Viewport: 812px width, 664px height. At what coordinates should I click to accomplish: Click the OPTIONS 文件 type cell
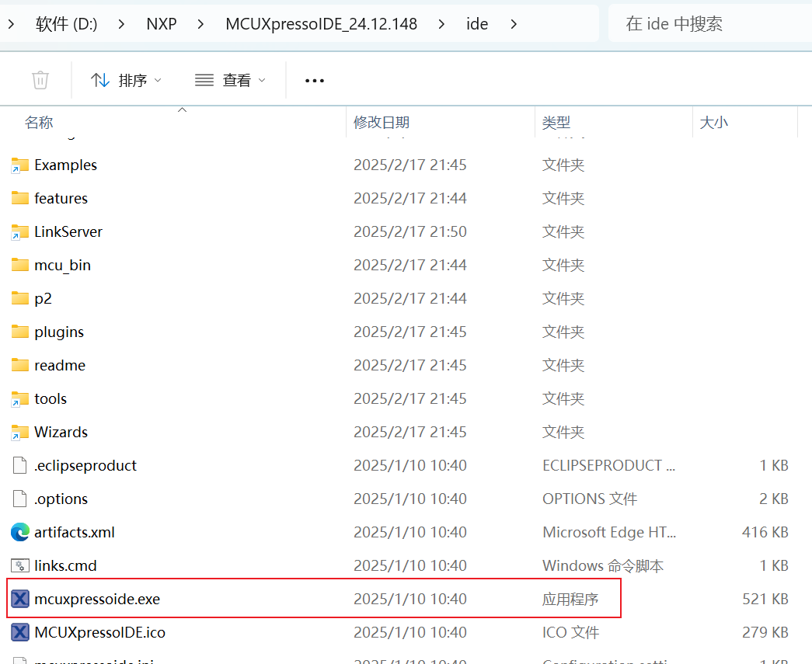(x=590, y=499)
